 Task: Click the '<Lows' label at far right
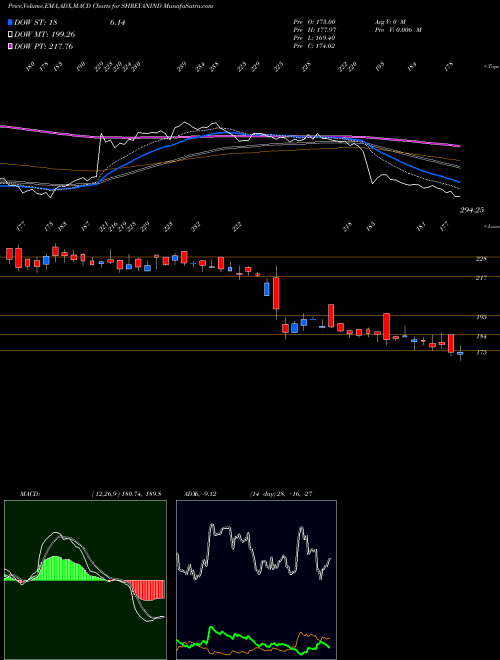tap(492, 226)
